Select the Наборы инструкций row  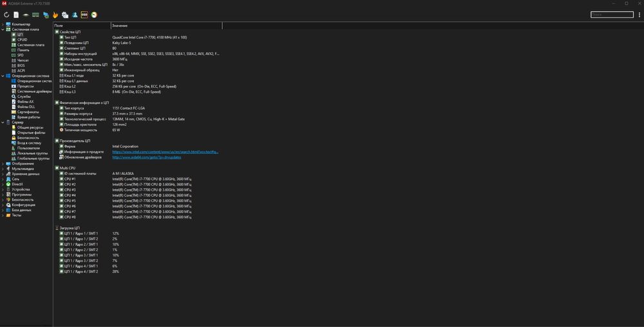[138, 54]
